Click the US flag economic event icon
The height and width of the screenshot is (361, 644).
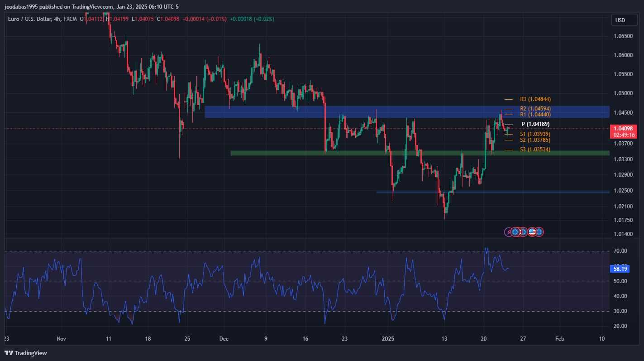pyautogui.click(x=532, y=232)
